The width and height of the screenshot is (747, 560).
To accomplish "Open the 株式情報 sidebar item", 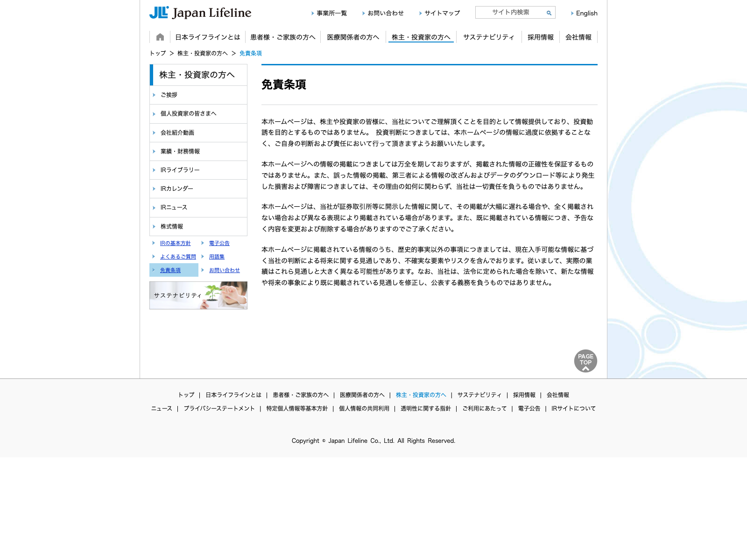I will point(172,226).
